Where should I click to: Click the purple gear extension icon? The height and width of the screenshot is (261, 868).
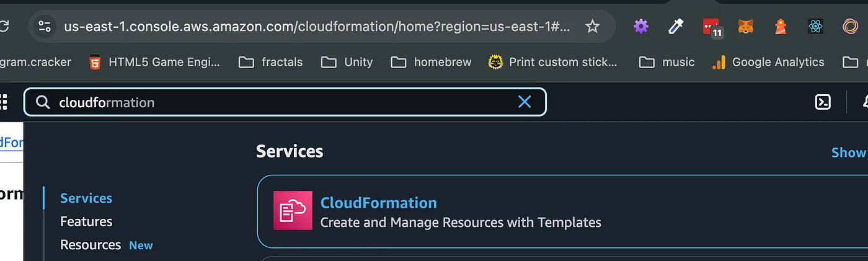(641, 26)
